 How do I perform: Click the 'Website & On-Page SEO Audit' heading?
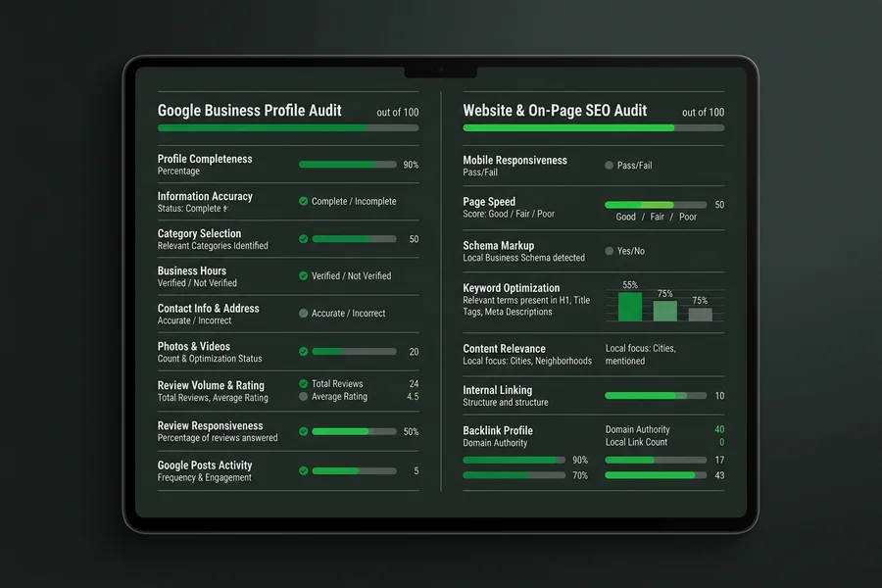point(555,110)
